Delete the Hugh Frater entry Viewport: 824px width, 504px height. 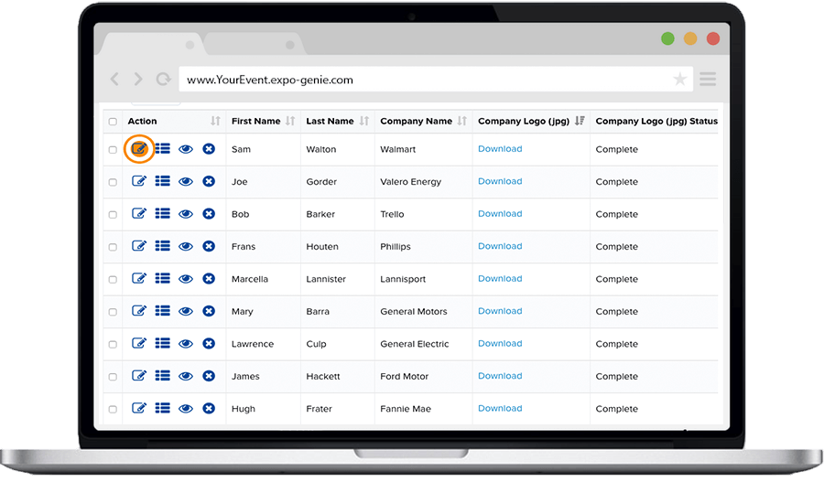pyautogui.click(x=209, y=408)
